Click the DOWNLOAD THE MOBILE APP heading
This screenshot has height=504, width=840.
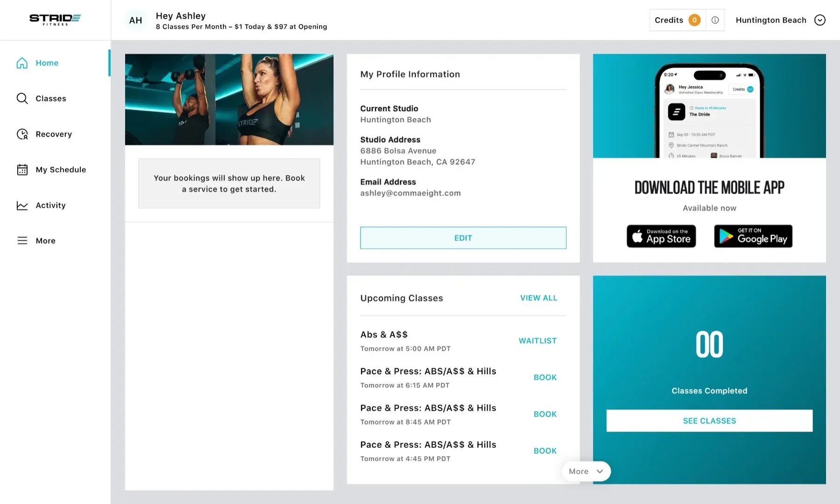709,188
